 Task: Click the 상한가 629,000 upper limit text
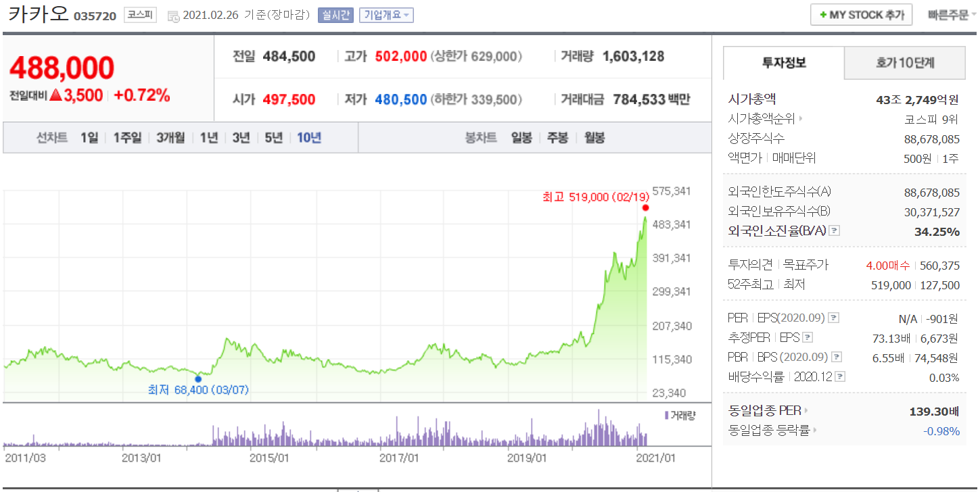[475, 57]
